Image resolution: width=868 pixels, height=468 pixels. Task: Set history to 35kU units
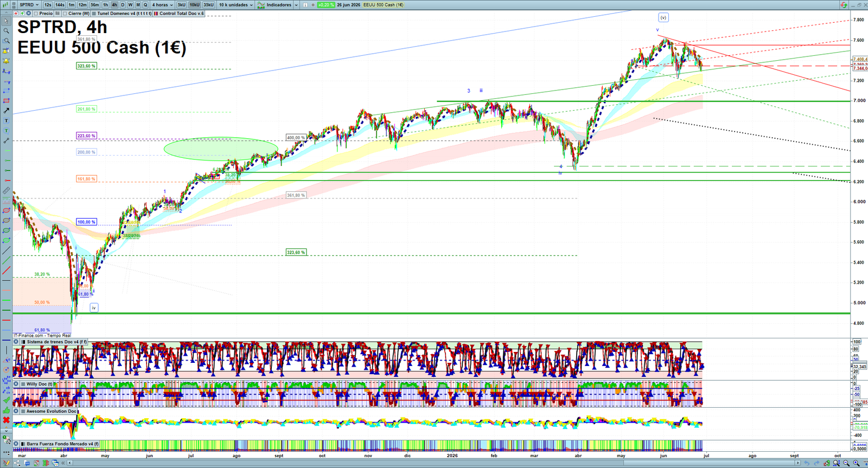point(208,5)
